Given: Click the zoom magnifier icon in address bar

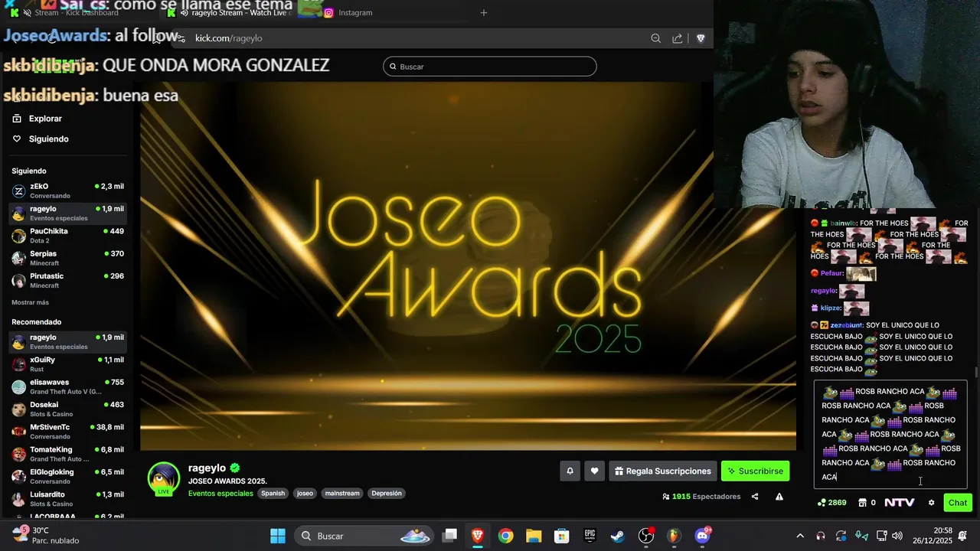Looking at the screenshot, I should (655, 38).
